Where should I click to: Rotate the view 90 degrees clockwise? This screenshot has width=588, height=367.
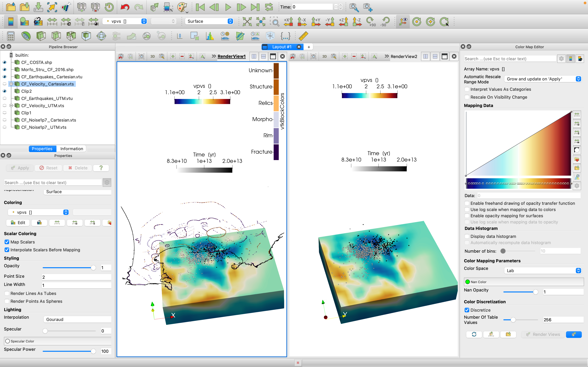[371, 22]
